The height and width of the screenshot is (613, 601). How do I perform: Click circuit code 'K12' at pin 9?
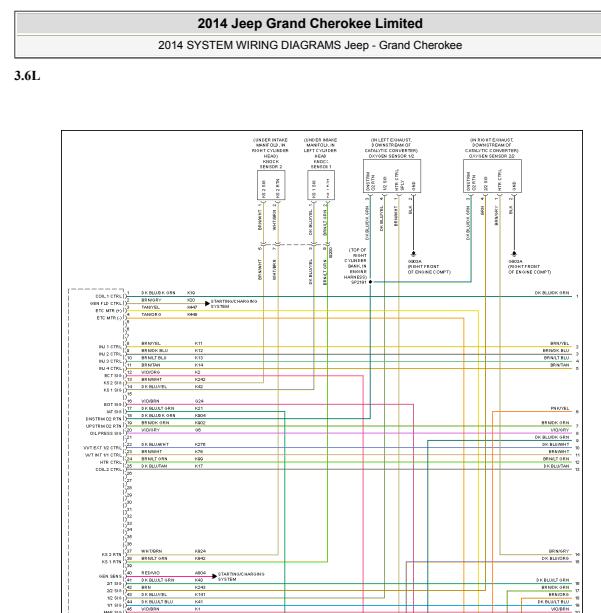pos(199,351)
